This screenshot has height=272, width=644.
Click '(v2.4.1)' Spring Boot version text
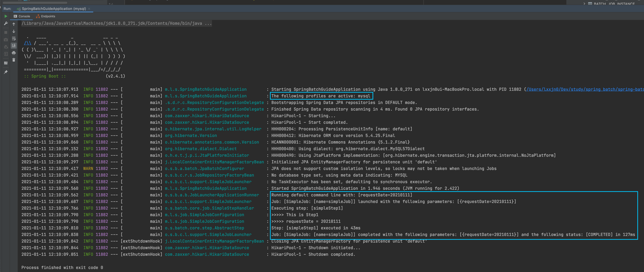click(x=115, y=76)
